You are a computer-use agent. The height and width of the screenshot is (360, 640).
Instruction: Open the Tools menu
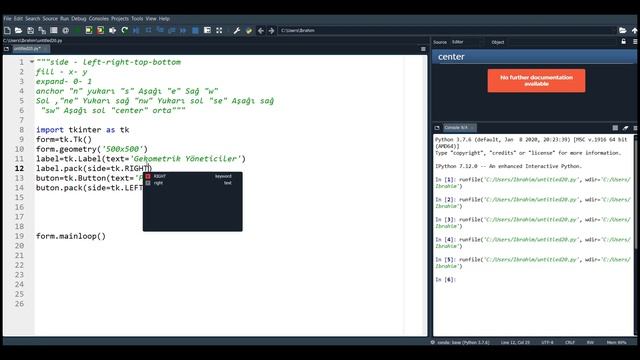137,19
